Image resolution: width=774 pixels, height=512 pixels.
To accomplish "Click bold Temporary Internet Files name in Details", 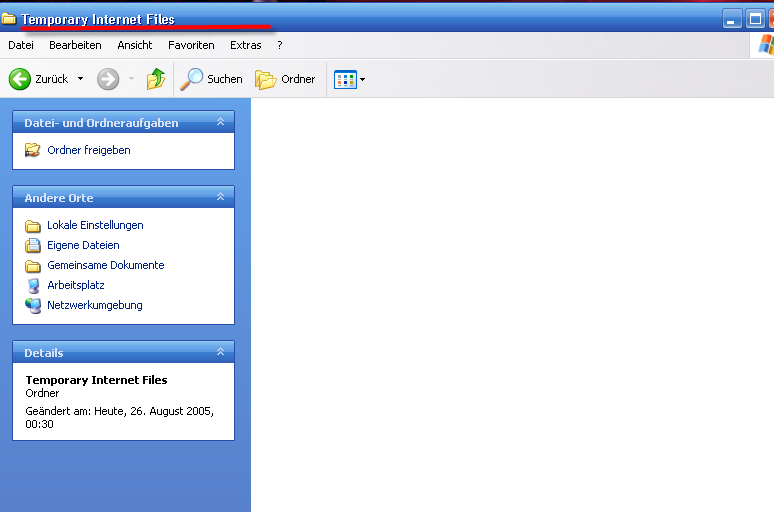I will pos(96,380).
